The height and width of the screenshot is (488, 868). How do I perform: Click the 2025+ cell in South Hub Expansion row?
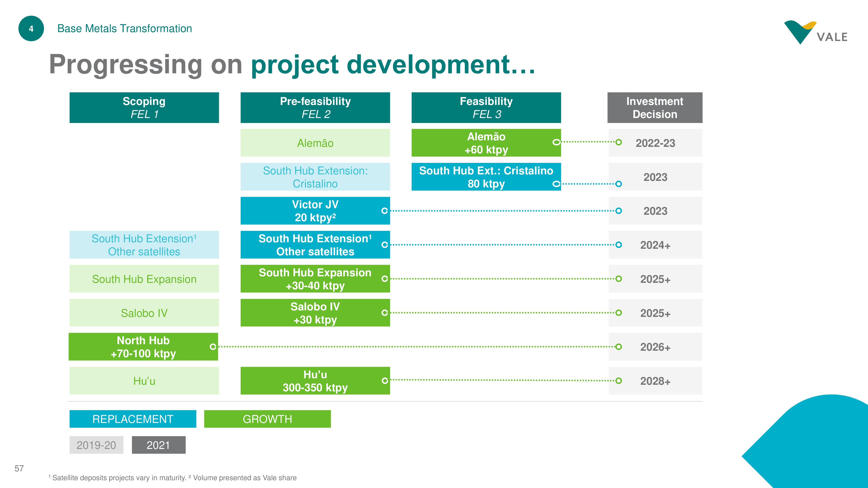click(x=655, y=279)
